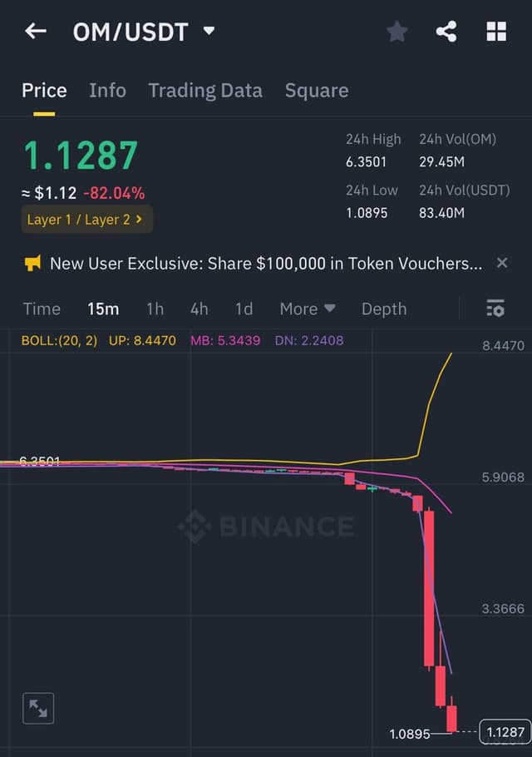This screenshot has width=532, height=757.
Task: Select the 1d chart interval
Action: pos(244,309)
